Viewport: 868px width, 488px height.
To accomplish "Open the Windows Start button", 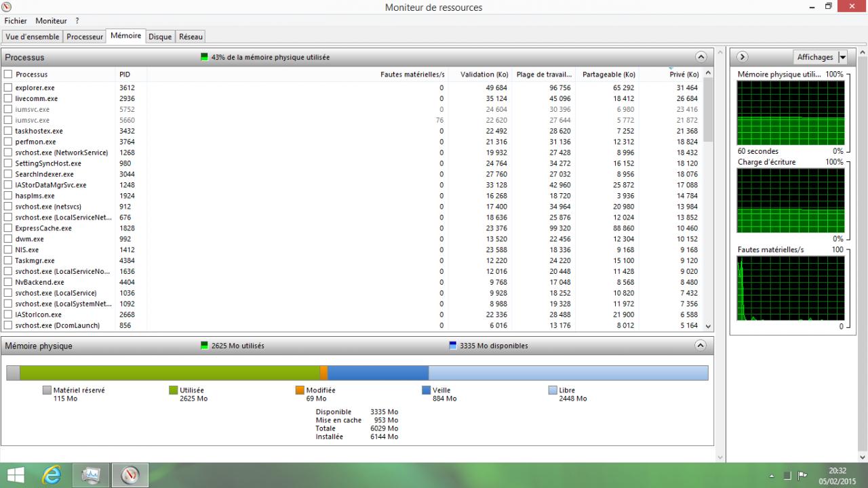I will [x=15, y=476].
